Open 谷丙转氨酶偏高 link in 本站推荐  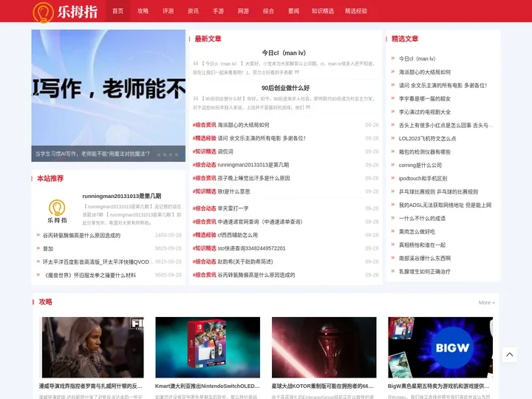(x=81, y=235)
